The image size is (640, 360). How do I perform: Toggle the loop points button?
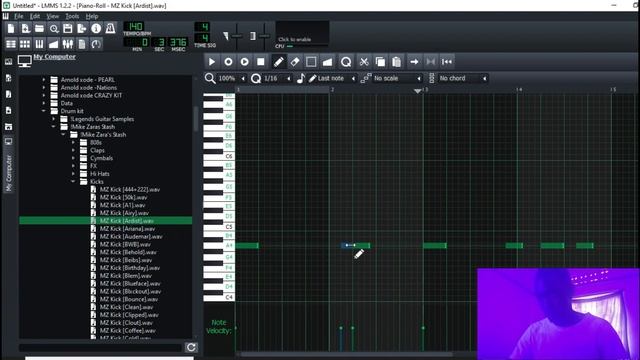click(x=431, y=62)
